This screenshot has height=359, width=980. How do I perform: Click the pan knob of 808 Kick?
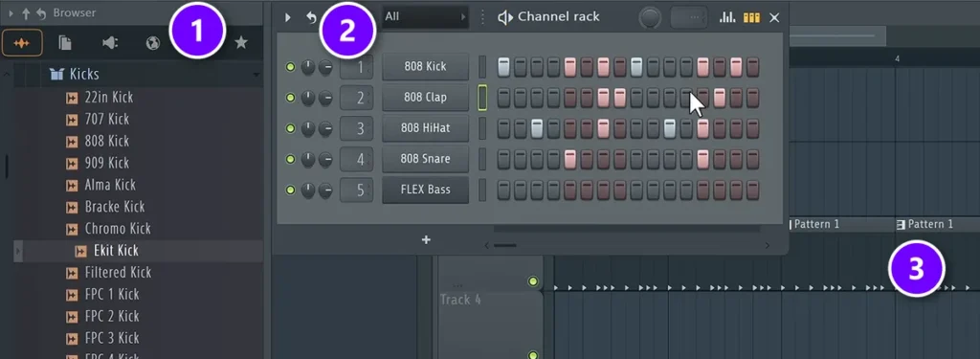click(308, 67)
